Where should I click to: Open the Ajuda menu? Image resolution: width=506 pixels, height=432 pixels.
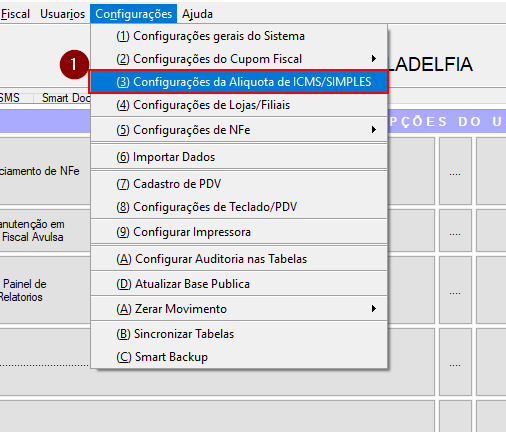point(197,14)
